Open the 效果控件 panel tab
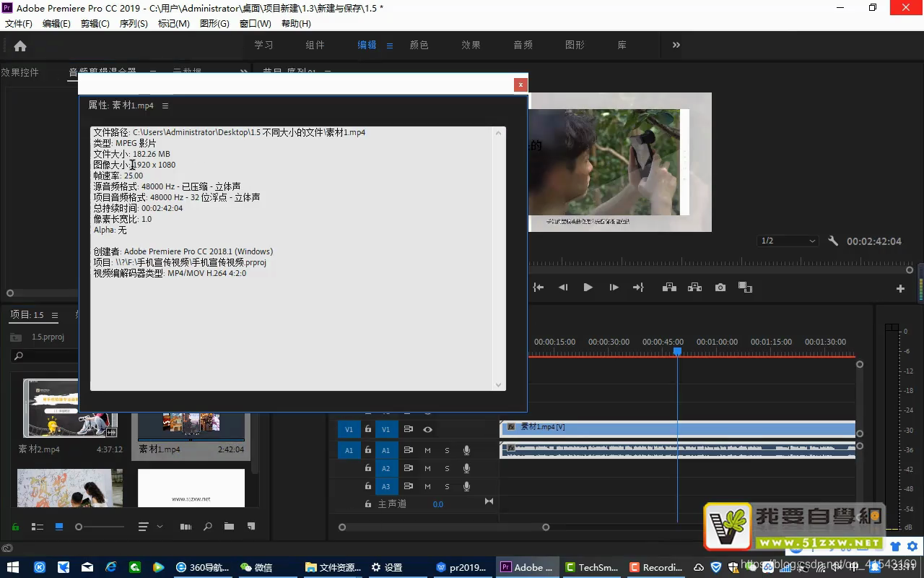Screen dimensions: 924x578 (x=20, y=72)
